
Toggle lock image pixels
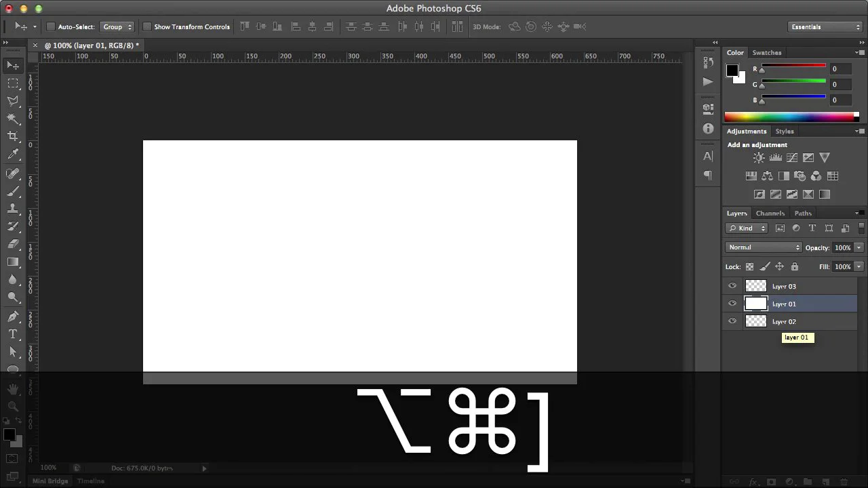tap(765, 267)
